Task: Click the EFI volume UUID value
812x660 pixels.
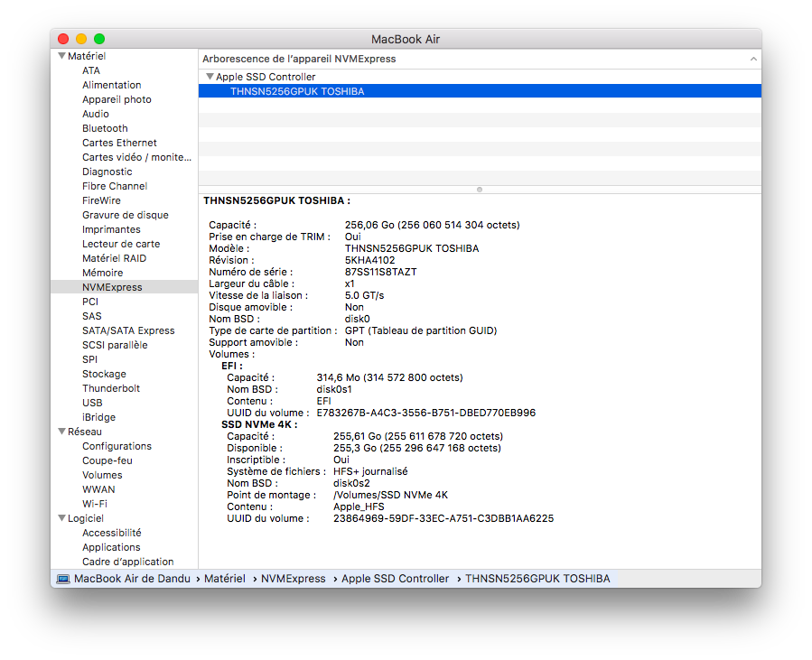Action: 425,414
